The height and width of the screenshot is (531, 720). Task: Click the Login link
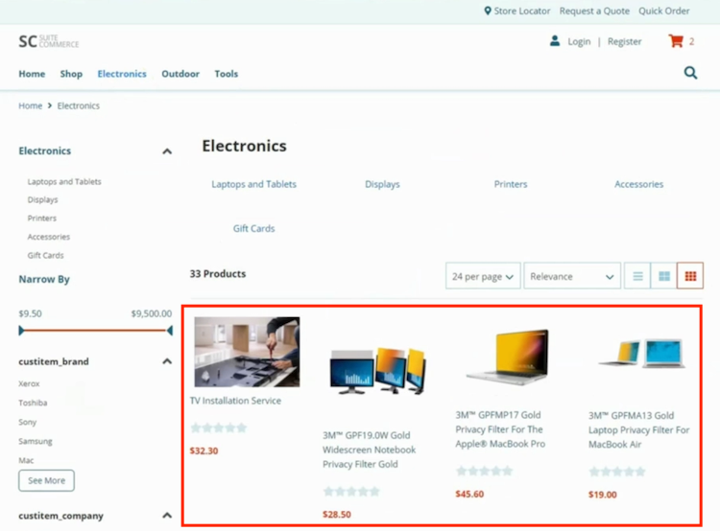pos(579,42)
